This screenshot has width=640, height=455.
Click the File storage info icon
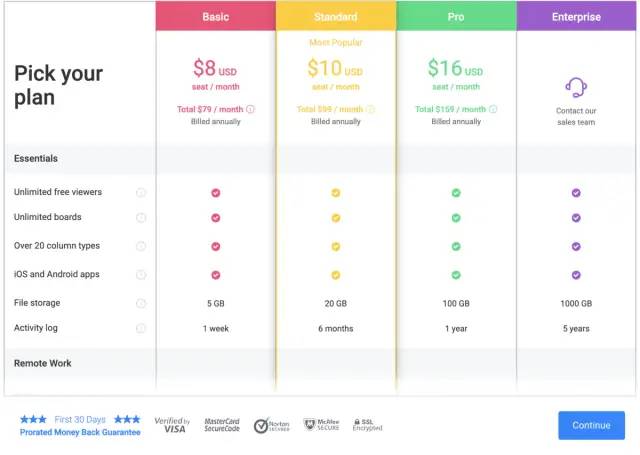[141, 303]
